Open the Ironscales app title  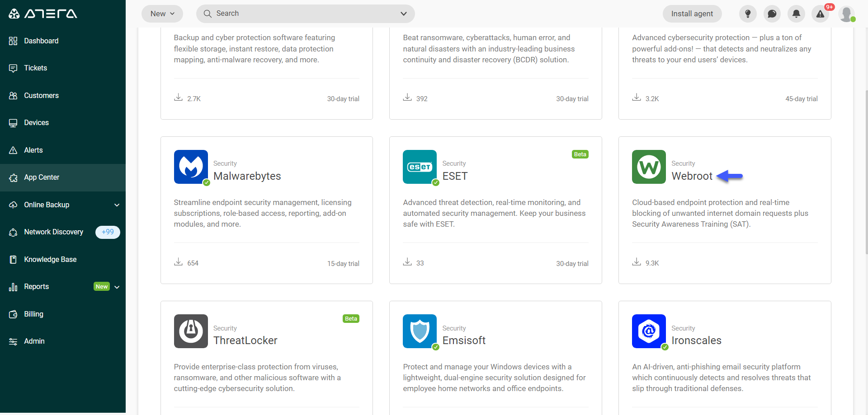696,340
